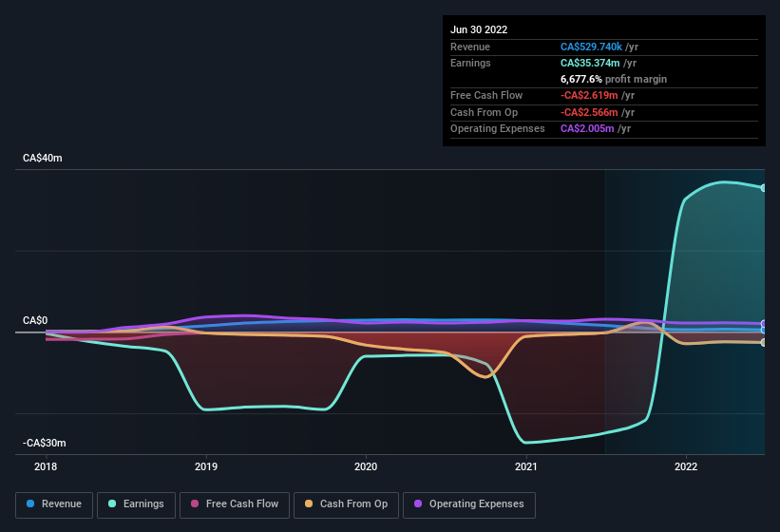
Task: Click the -CA$2.566m cash from op value
Action: pos(589,112)
